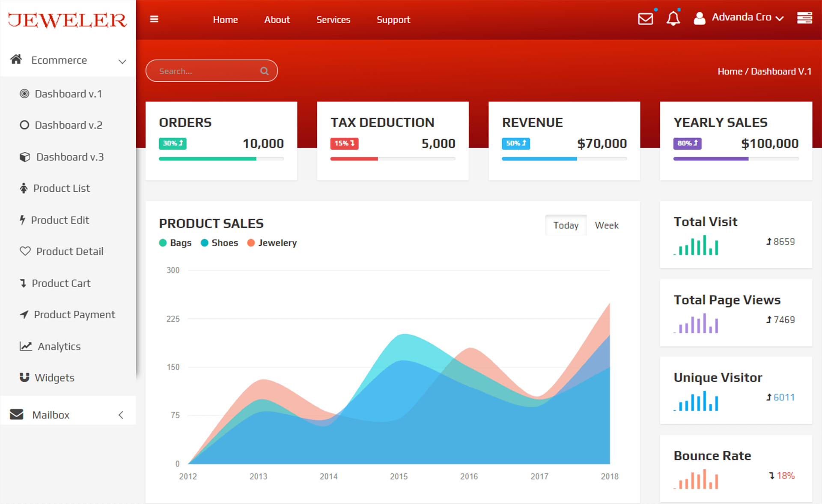Check notifications via the bell icon

coord(673,19)
